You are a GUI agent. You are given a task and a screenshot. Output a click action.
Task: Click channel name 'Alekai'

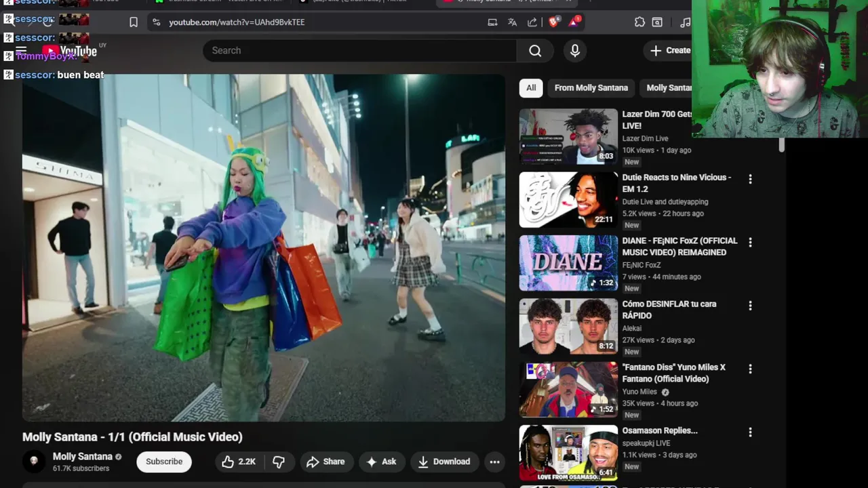[632, 328]
